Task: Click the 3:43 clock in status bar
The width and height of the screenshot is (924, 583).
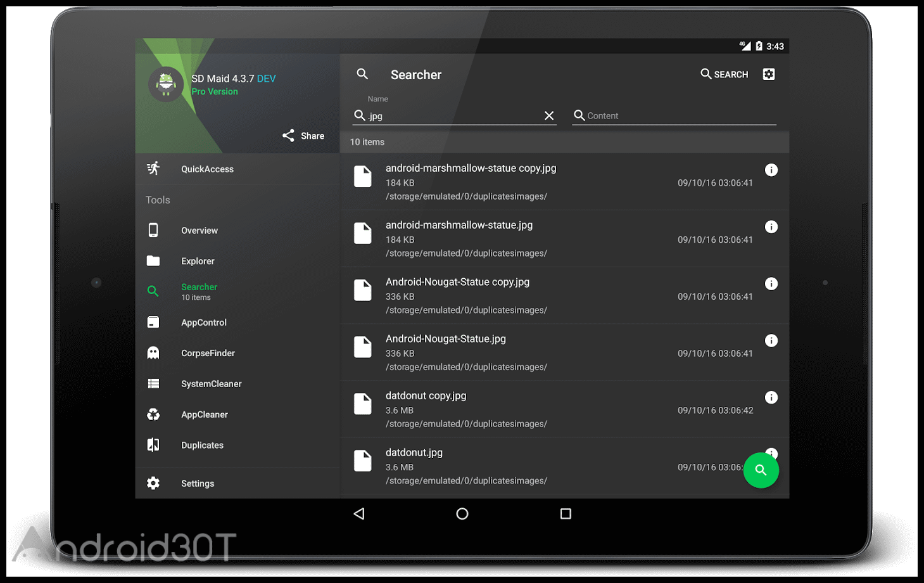Action: (775, 46)
